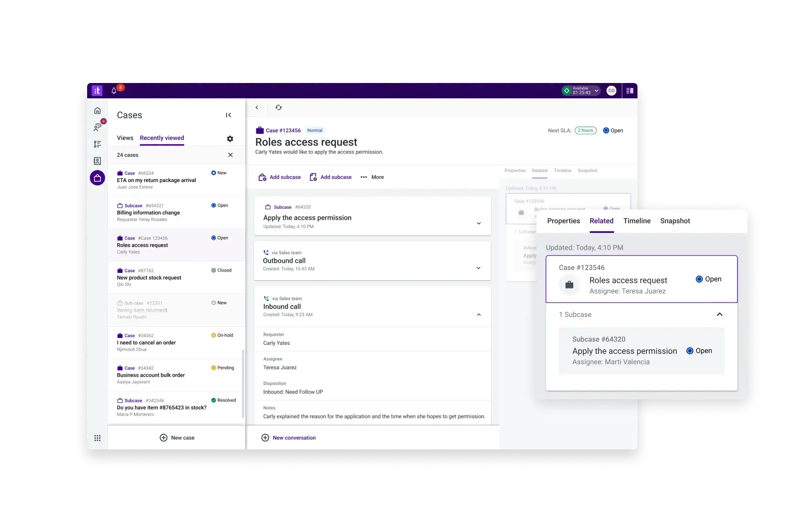
Task: Click the 2 hours SLA badge
Action: [x=585, y=130]
